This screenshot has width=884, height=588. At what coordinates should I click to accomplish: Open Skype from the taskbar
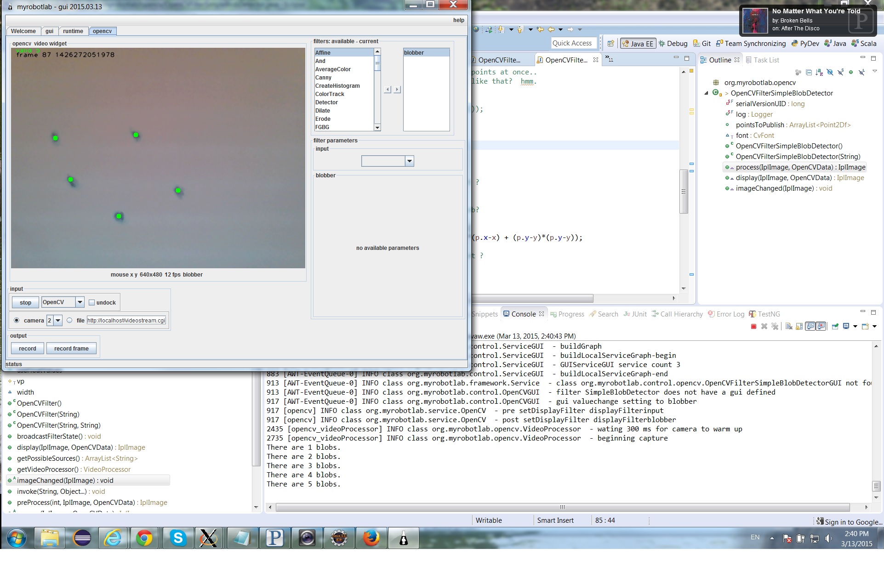[177, 538]
